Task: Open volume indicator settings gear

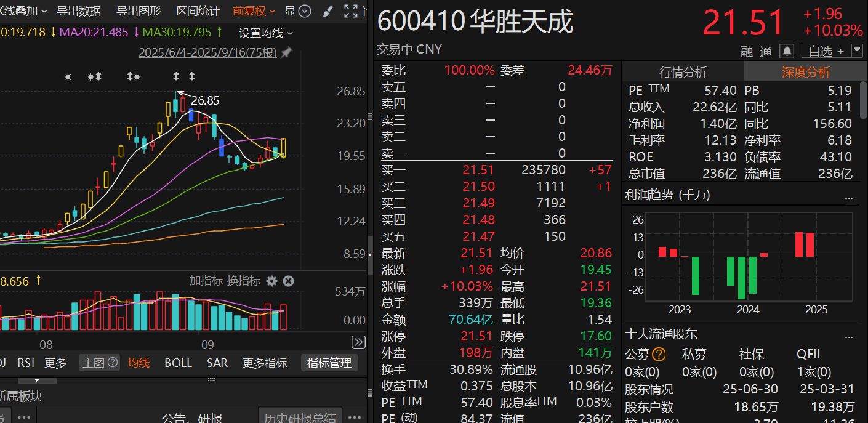Action: click(x=271, y=281)
